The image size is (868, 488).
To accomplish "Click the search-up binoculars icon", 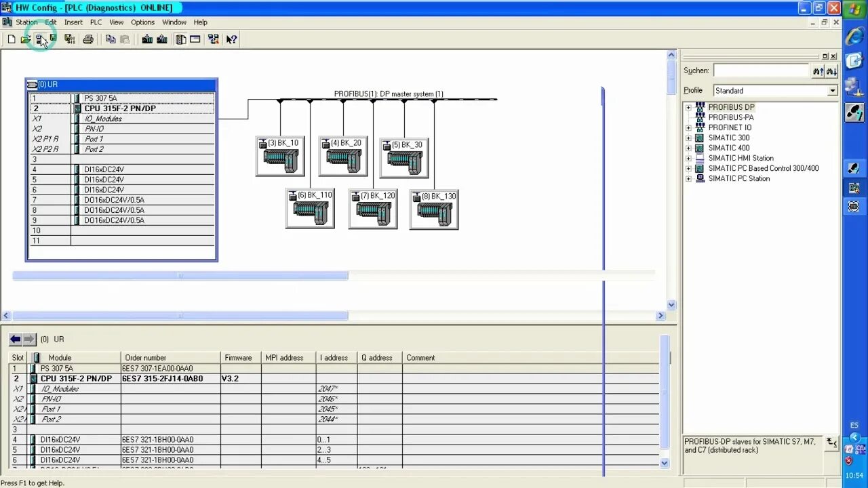I will [818, 70].
